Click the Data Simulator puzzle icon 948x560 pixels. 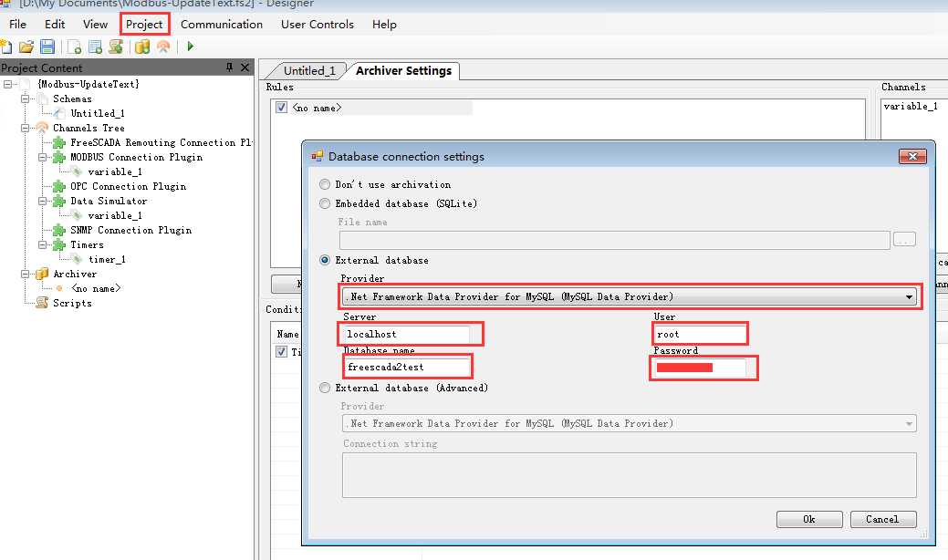pos(58,201)
